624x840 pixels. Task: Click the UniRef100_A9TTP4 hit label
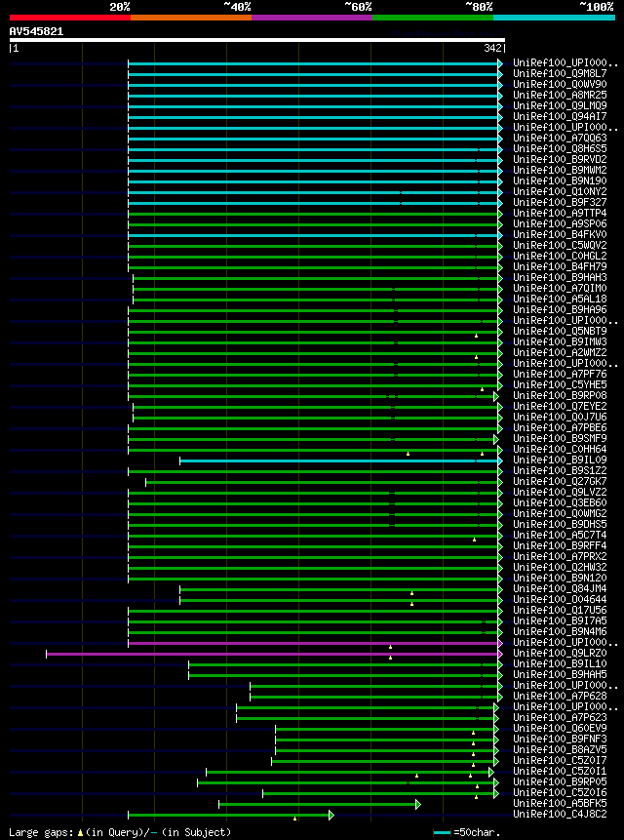(x=560, y=214)
